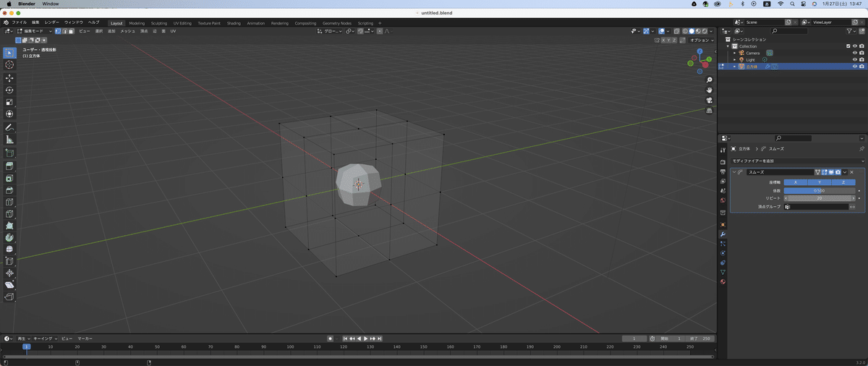The width and height of the screenshot is (868, 366).
Task: Open 編集モード mode dropdown
Action: pyautogui.click(x=35, y=31)
